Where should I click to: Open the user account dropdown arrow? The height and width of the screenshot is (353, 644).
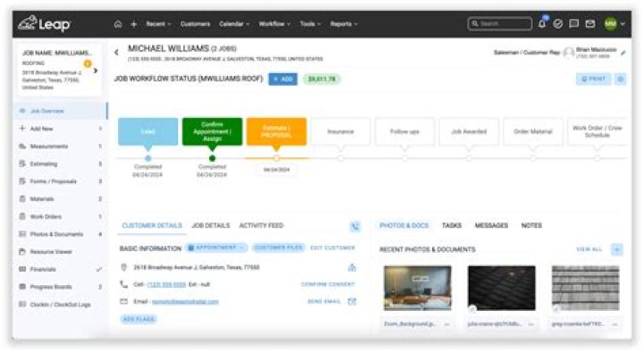(x=623, y=24)
